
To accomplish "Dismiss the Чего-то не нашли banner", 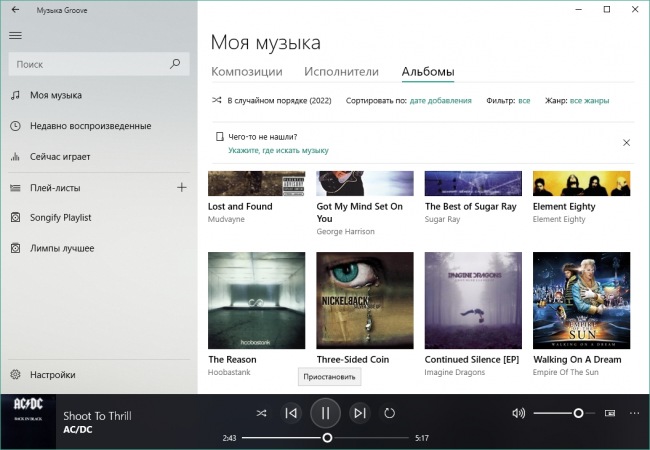I will tap(626, 143).
